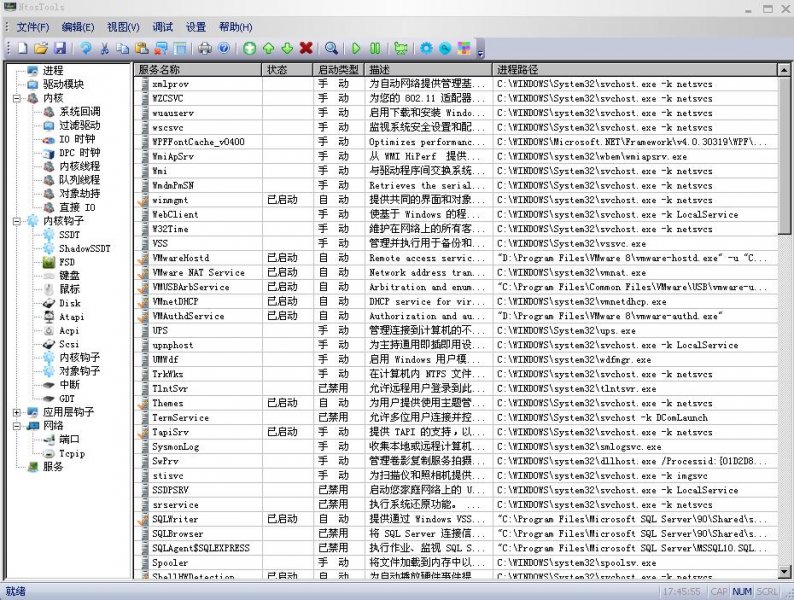Image resolution: width=794 pixels, height=600 pixels.
Task: Click the blue gear settings icon
Action: (426, 49)
